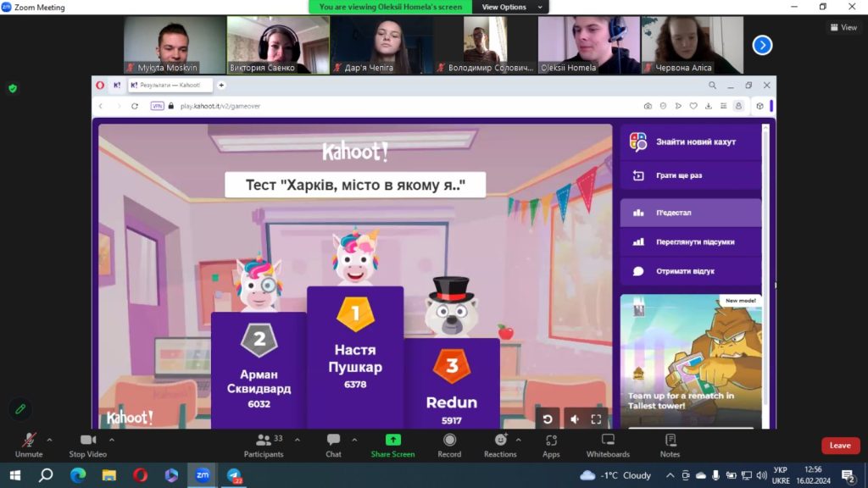
Task: Open Microsoft Edge from taskbar
Action: [77, 475]
